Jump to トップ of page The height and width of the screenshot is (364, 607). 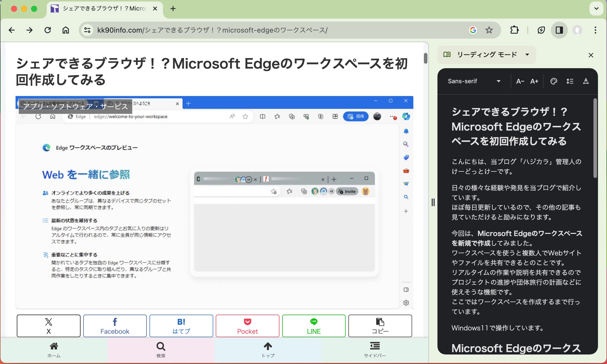pos(268,350)
